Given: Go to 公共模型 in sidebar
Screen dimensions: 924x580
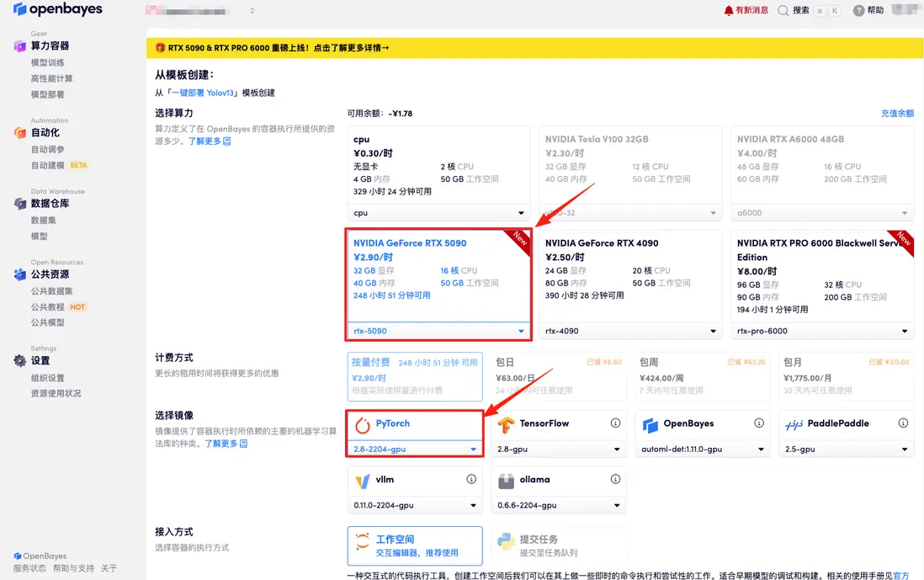Looking at the screenshot, I should pyautogui.click(x=48, y=322).
